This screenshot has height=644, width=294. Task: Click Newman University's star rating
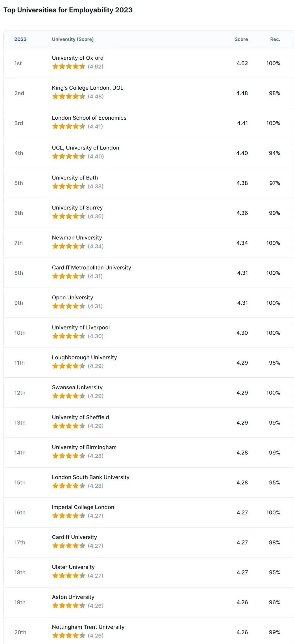69,246
